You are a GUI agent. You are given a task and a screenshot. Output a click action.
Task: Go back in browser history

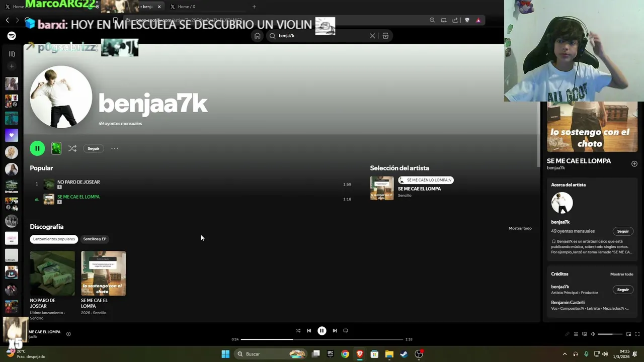click(8, 20)
